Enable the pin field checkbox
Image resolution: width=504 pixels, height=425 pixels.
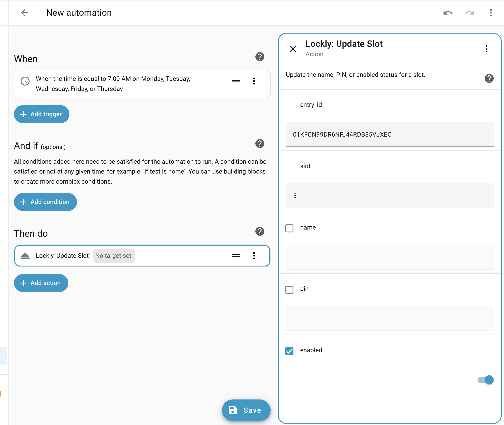(289, 289)
